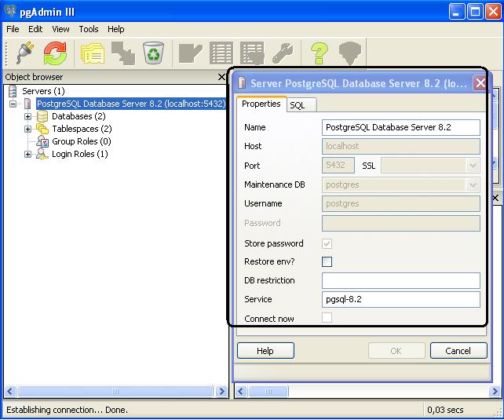The width and height of the screenshot is (504, 420).
Task: Select the Tablespaces (2) tree item
Action: coord(82,129)
